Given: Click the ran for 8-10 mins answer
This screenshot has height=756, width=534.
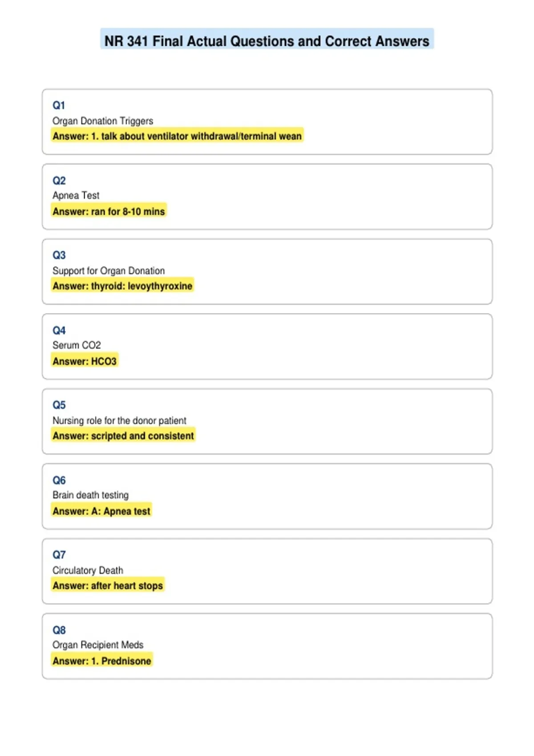Looking at the screenshot, I should point(109,211).
